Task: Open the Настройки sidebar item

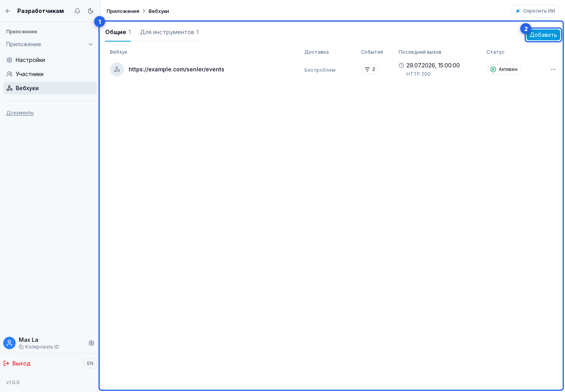Action: (50, 60)
